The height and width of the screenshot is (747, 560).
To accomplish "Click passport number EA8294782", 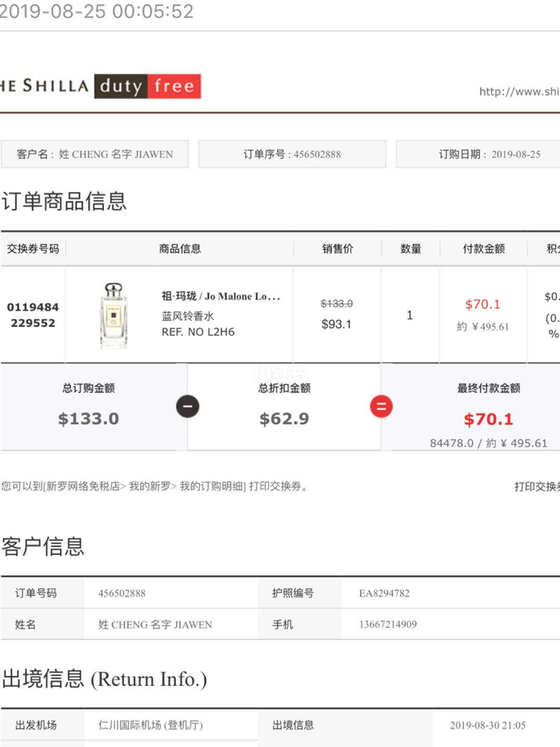I will click(x=384, y=593).
